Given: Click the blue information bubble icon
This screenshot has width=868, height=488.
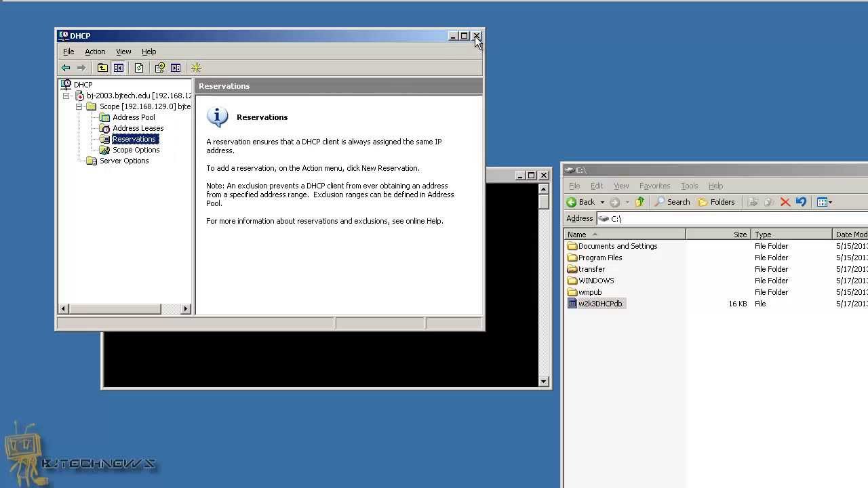Looking at the screenshot, I should coord(217,117).
